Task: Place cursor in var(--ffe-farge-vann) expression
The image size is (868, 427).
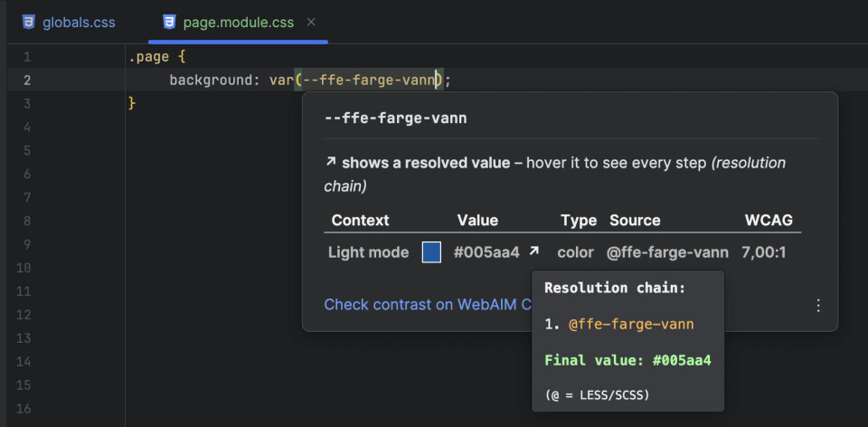Action: [356, 81]
